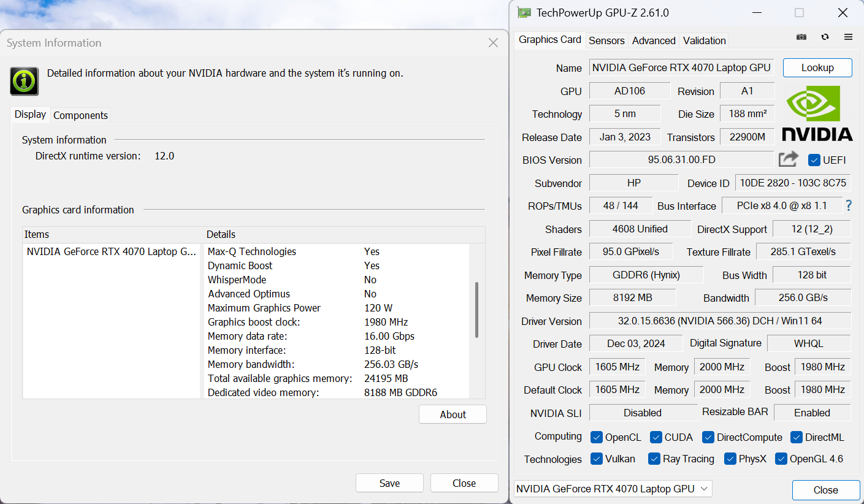
Task: Click the Driver Date Dec 03, 2024 value
Action: (636, 343)
